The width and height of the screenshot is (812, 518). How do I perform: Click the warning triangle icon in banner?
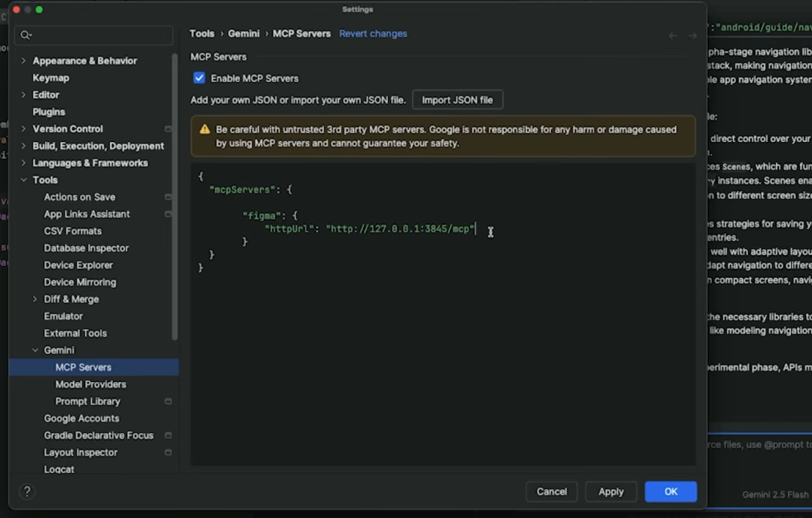click(x=205, y=129)
